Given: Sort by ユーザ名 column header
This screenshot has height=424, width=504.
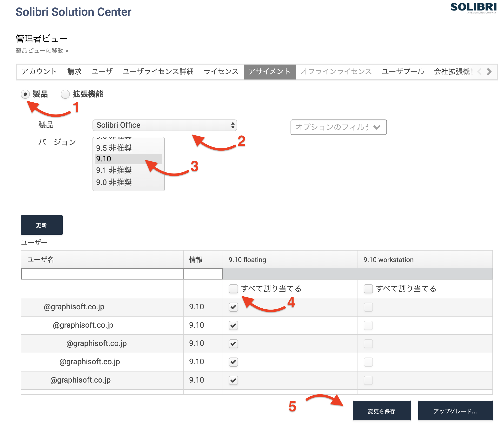Looking at the screenshot, I should (102, 260).
